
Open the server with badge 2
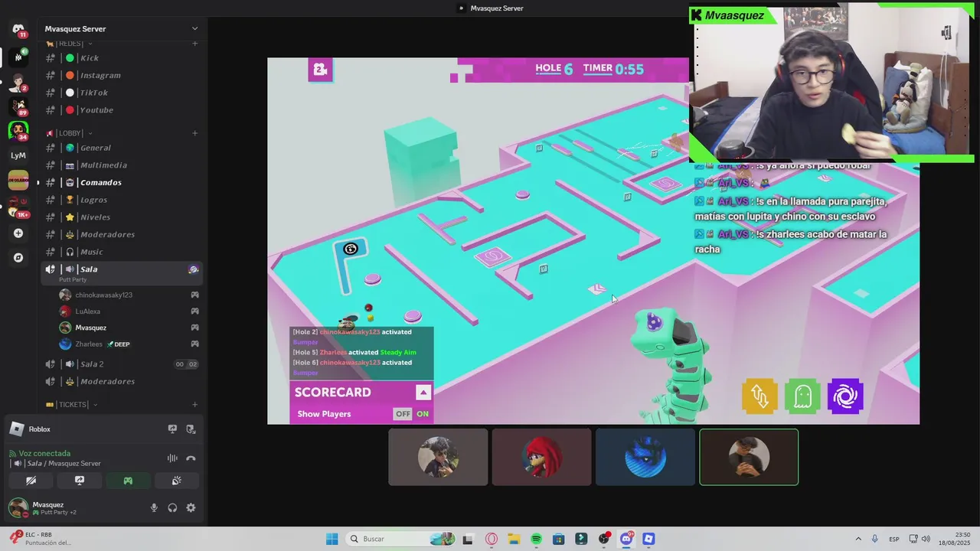pyautogui.click(x=18, y=81)
